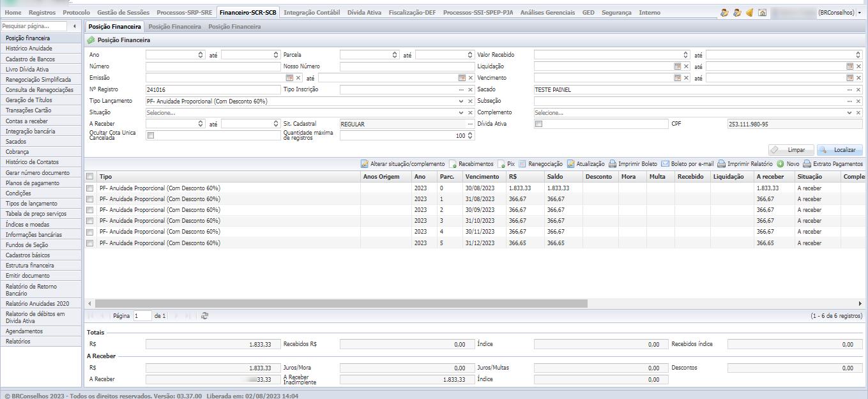The image size is (868, 399).
Task: Check row with Parc. 2 due 30/09/2023
Action: 89,210
